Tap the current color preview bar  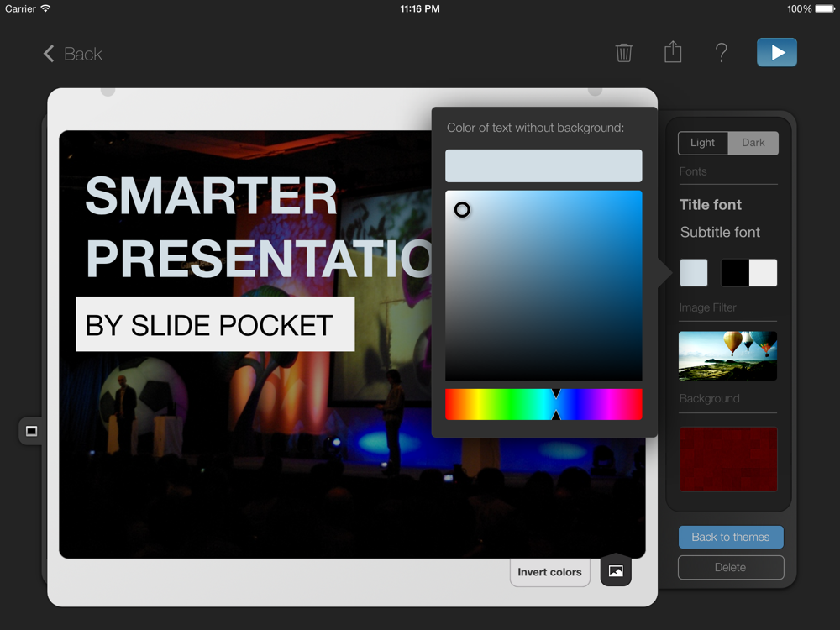543,165
